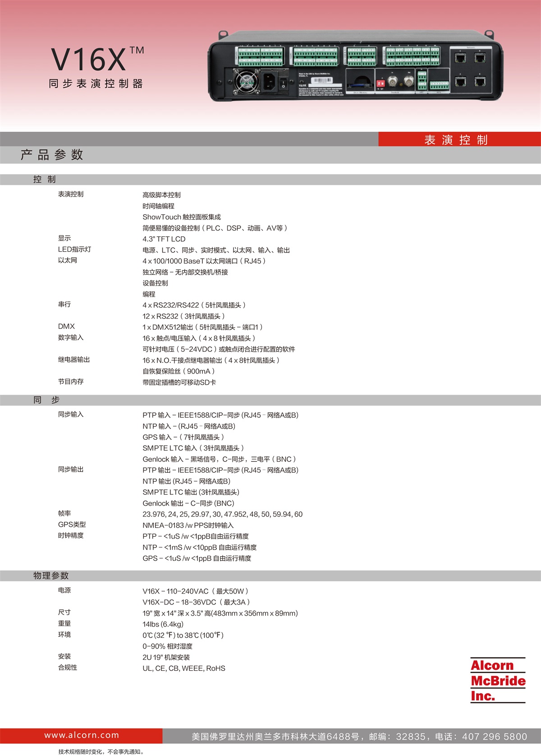Click Genlock 输出 – C-同步 (BNC) line

pyautogui.click(x=188, y=503)
